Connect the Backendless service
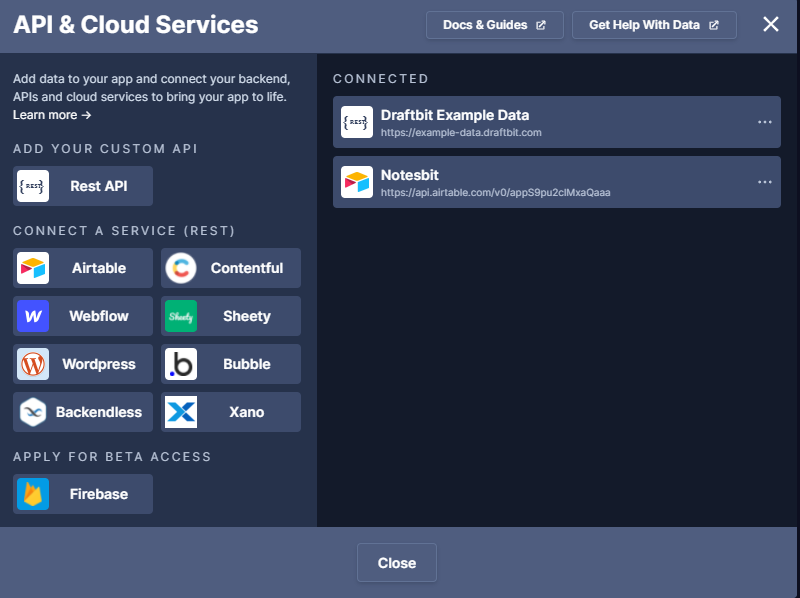The height and width of the screenshot is (598, 800). pyautogui.click(x=83, y=412)
